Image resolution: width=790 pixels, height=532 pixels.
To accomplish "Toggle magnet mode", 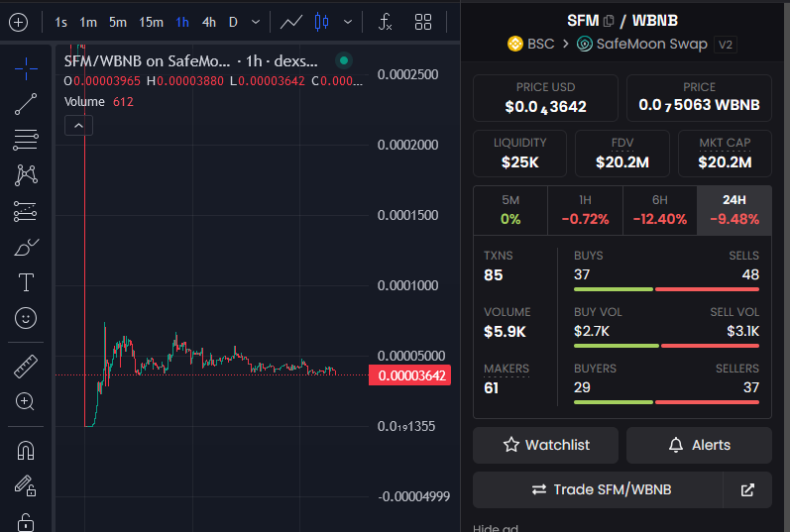I will [x=26, y=451].
